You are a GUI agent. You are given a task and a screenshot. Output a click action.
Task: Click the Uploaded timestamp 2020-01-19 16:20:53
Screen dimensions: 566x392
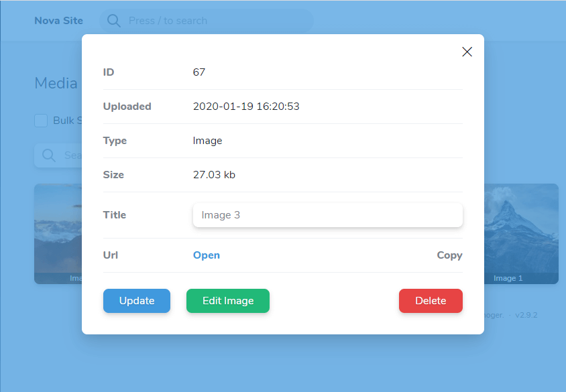[x=246, y=107]
